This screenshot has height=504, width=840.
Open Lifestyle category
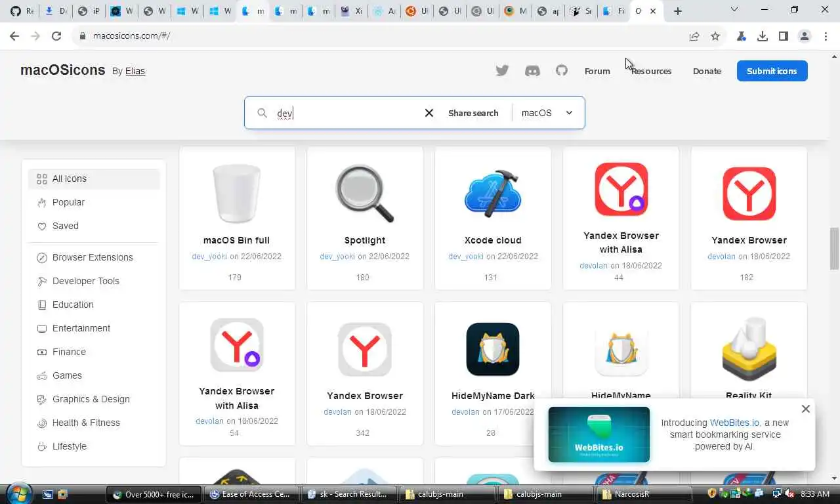(94, 446)
